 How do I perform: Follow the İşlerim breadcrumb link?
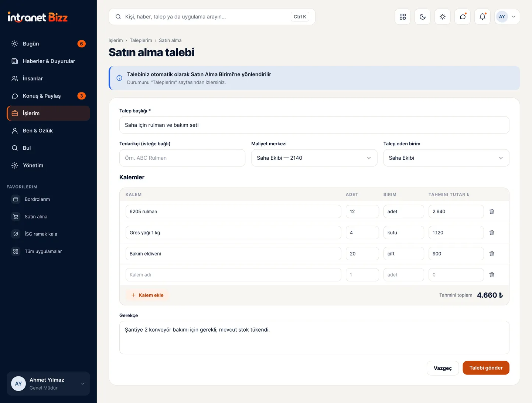pos(116,40)
